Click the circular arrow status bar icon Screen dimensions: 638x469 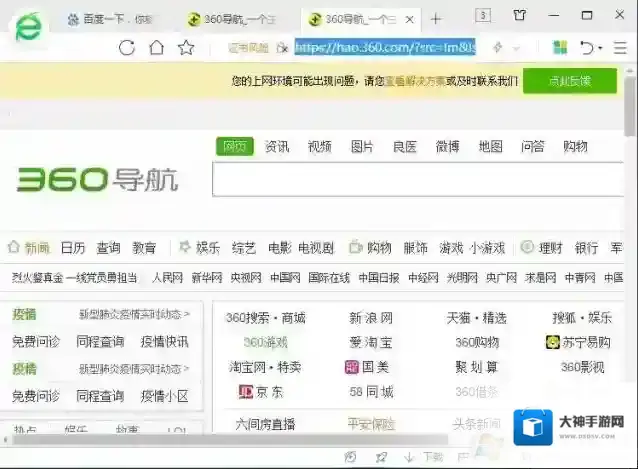click(350, 458)
